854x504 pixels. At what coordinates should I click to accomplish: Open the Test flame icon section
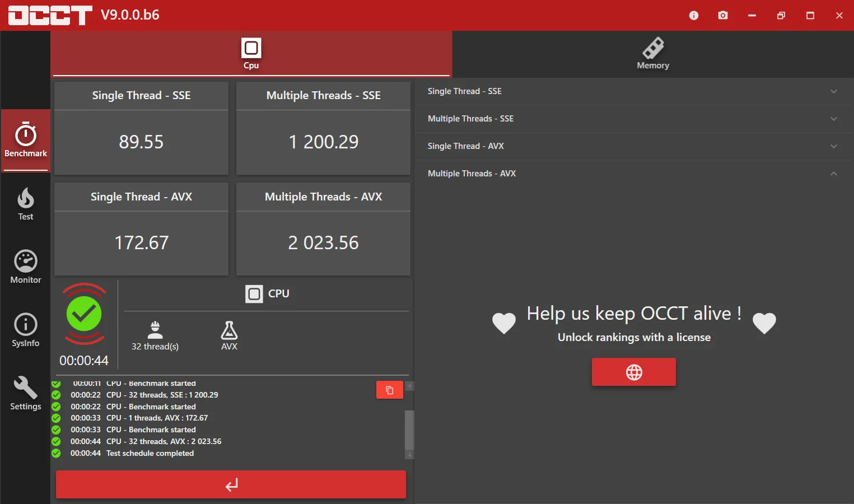(x=25, y=204)
